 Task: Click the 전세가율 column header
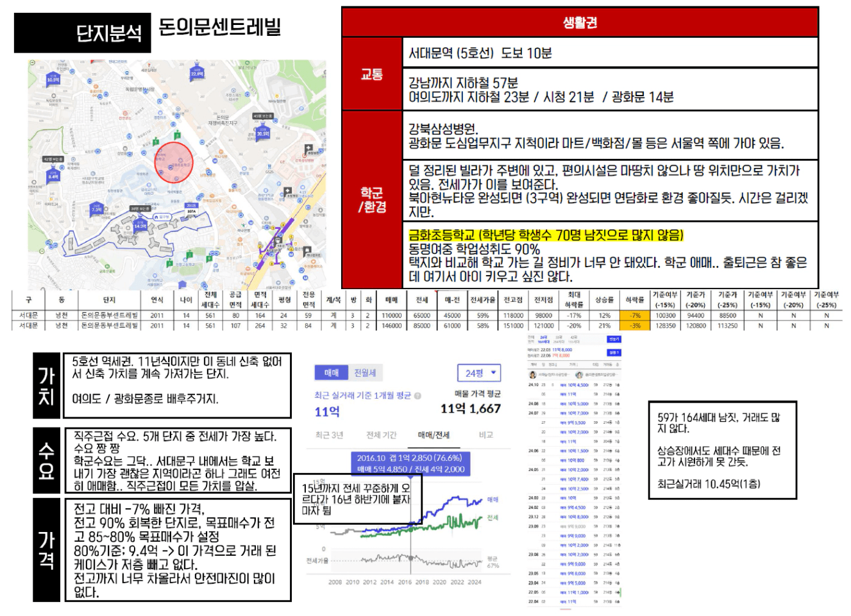pyautogui.click(x=483, y=300)
